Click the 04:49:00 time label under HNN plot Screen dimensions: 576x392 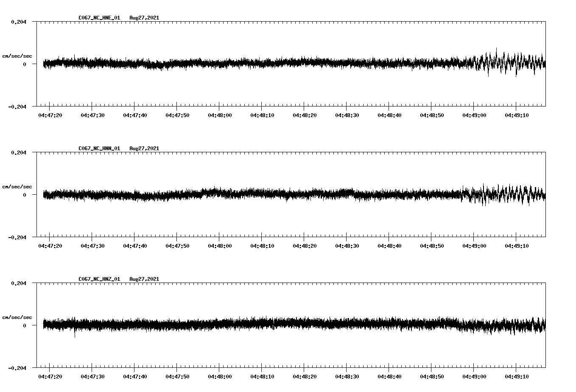pos(474,246)
